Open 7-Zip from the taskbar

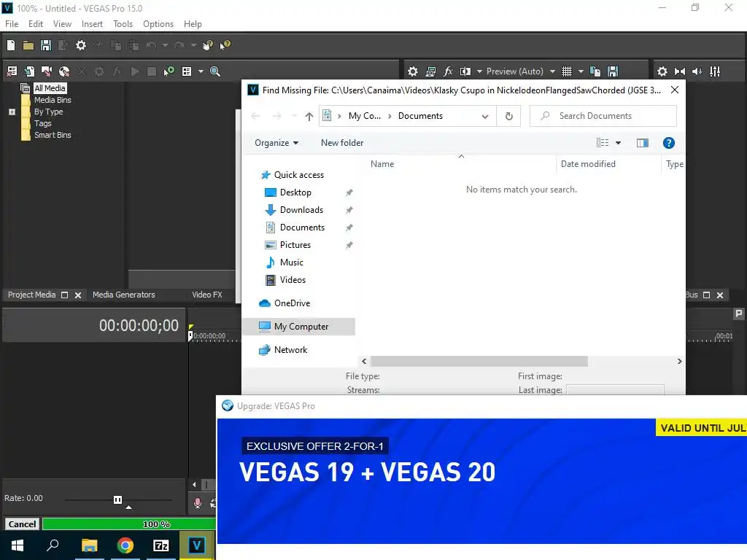coord(161,545)
